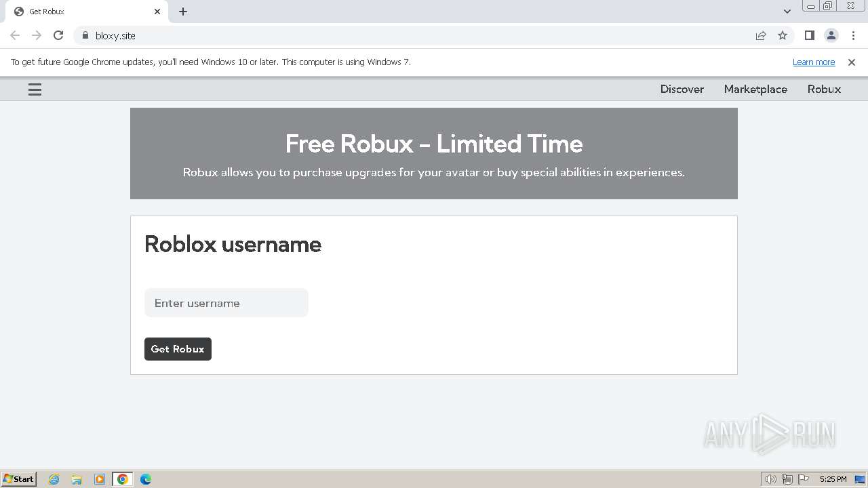Click the Roblox username heading
This screenshot has width=868, height=488.
[x=233, y=244]
